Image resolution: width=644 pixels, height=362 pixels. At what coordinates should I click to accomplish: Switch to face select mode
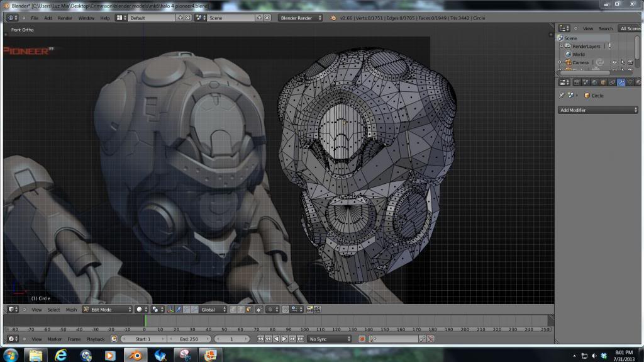click(248, 309)
